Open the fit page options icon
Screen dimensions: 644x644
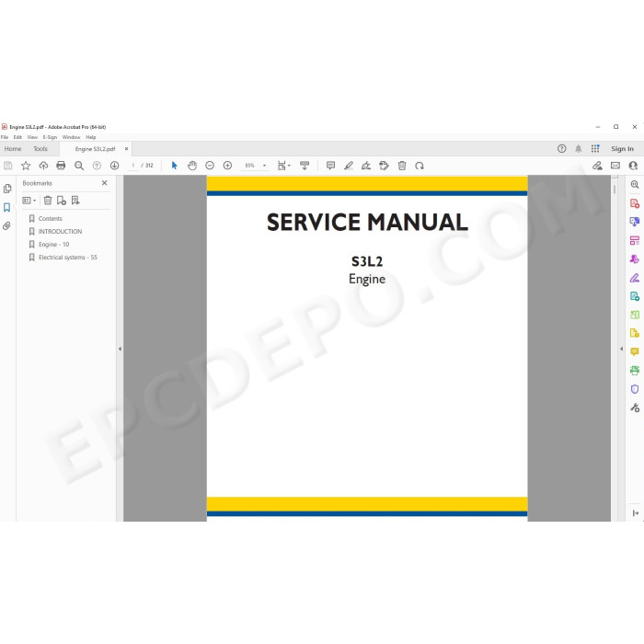(x=283, y=166)
